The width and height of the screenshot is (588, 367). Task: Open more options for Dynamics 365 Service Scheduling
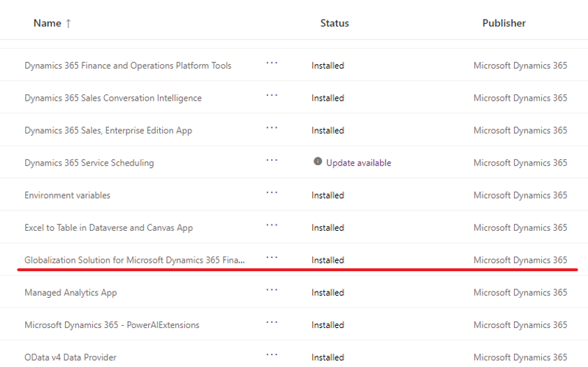point(272,160)
